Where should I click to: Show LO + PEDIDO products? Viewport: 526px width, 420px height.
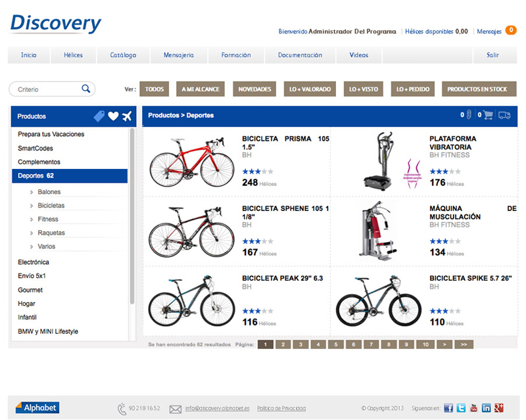(413, 89)
